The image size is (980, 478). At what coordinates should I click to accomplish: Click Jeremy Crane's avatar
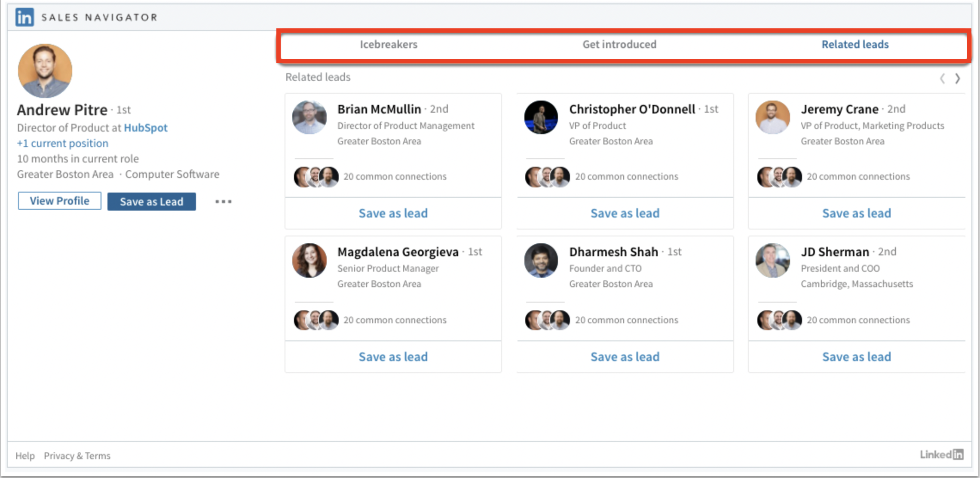point(773,117)
